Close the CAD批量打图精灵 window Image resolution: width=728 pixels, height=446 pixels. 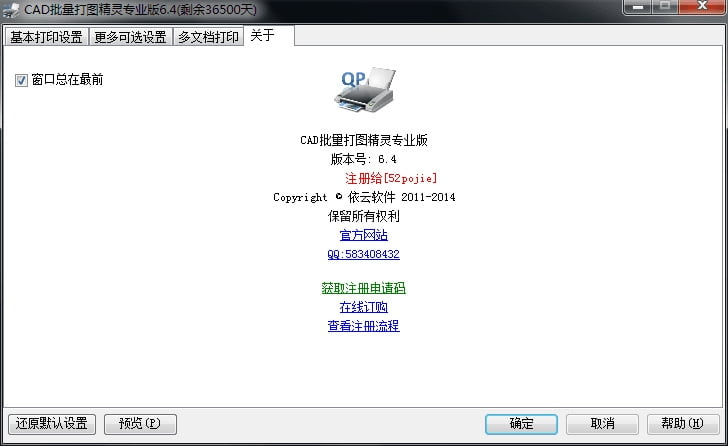tap(702, 6)
